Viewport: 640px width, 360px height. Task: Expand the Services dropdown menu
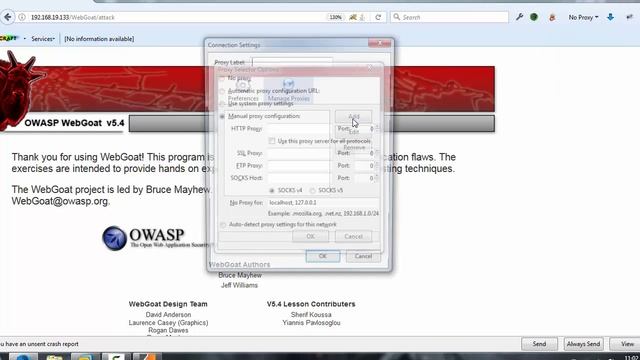(x=43, y=39)
